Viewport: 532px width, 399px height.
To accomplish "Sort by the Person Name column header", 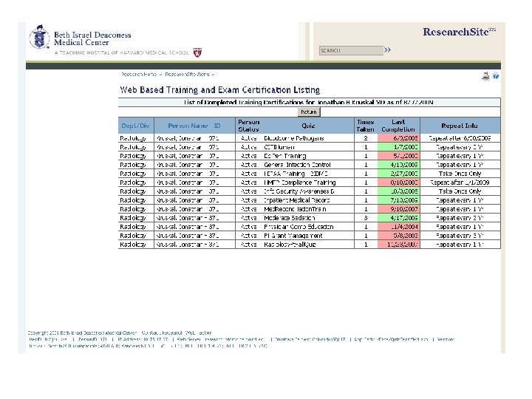I will point(188,126).
